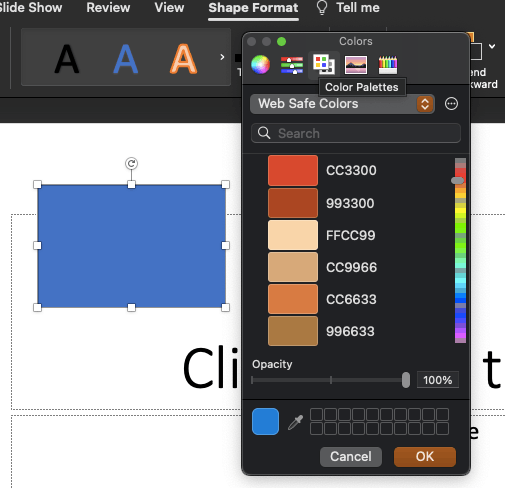Open the Color Wheel picker tab
The width and height of the screenshot is (505, 488).
point(260,64)
